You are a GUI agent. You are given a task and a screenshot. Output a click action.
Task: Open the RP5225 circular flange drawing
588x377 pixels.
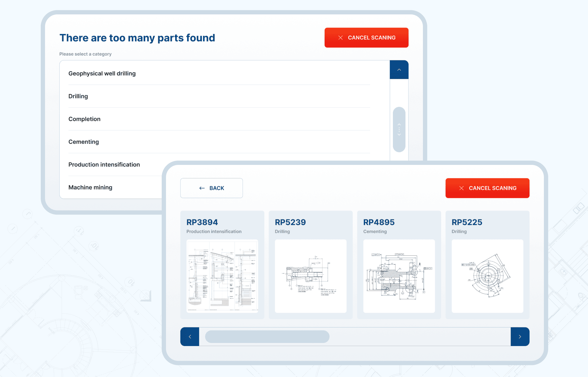point(487,276)
